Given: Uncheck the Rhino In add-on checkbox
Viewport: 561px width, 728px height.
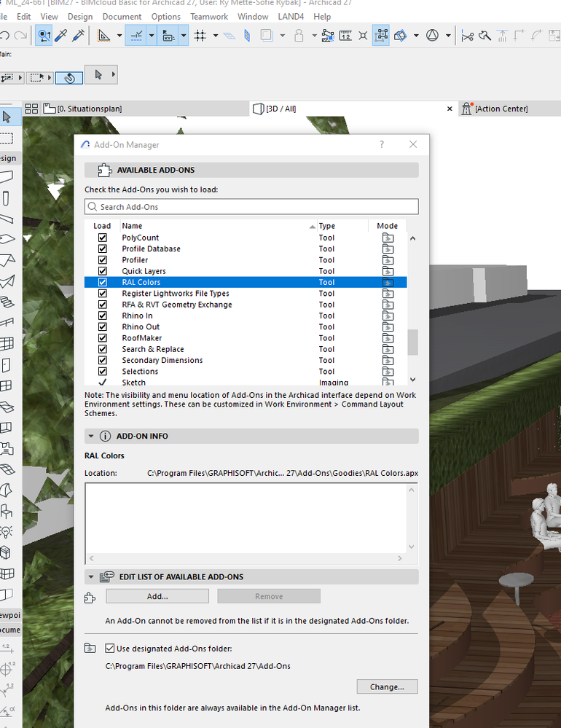Looking at the screenshot, I should pyautogui.click(x=103, y=316).
